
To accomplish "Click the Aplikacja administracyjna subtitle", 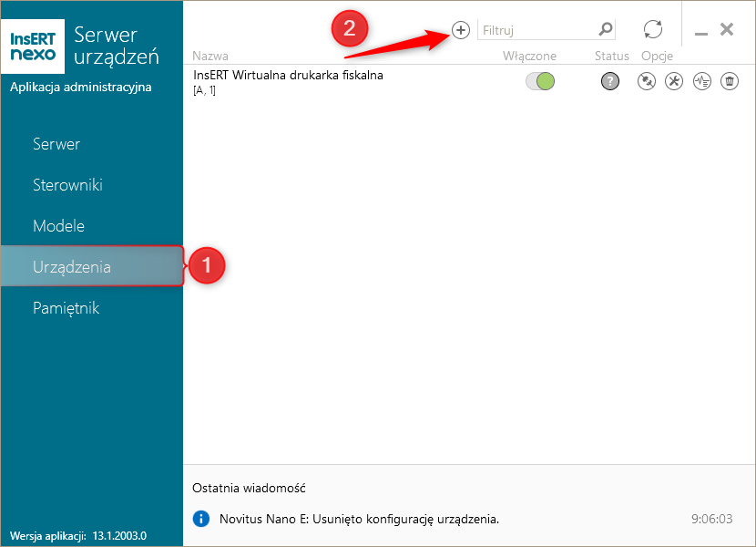I will point(80,88).
